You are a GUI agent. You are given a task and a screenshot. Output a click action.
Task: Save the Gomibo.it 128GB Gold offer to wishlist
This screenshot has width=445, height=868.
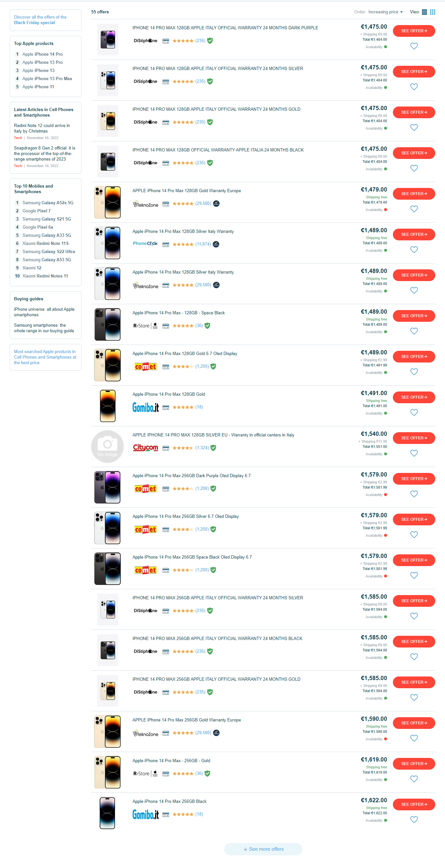point(414,412)
